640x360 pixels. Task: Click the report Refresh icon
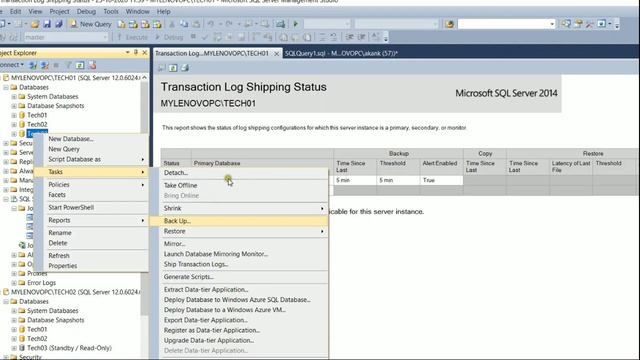[x=173, y=68]
